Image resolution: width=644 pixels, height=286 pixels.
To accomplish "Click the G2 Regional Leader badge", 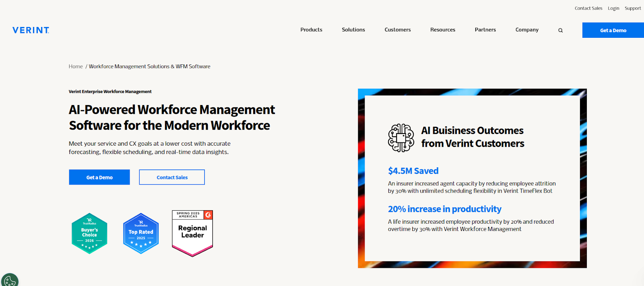I will pos(192,233).
